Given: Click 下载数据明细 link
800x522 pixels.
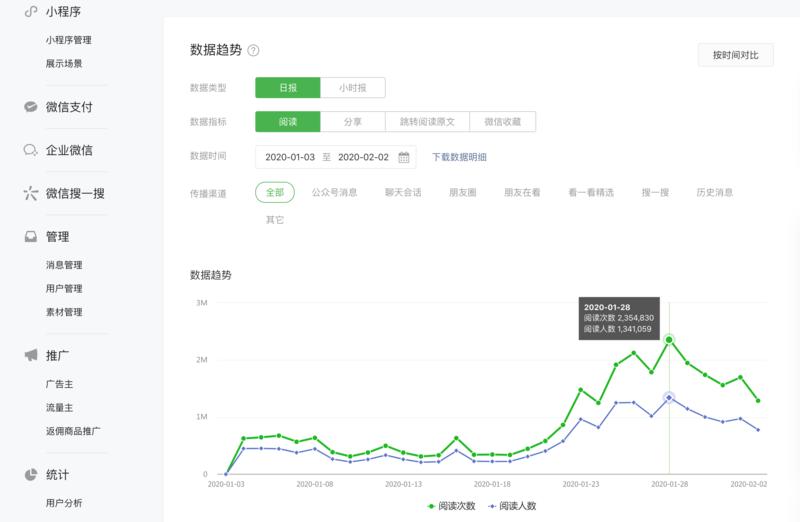Looking at the screenshot, I should 459,157.
